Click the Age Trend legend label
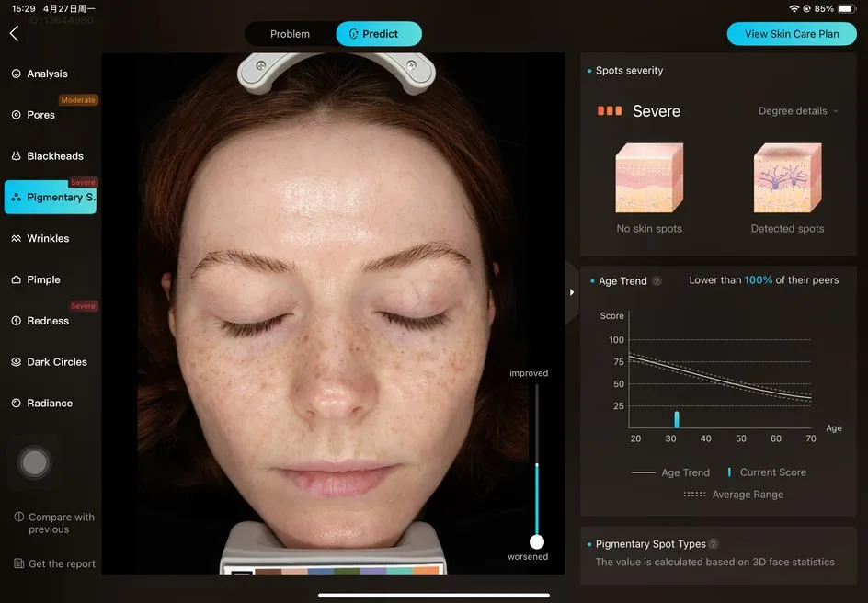 pos(685,472)
